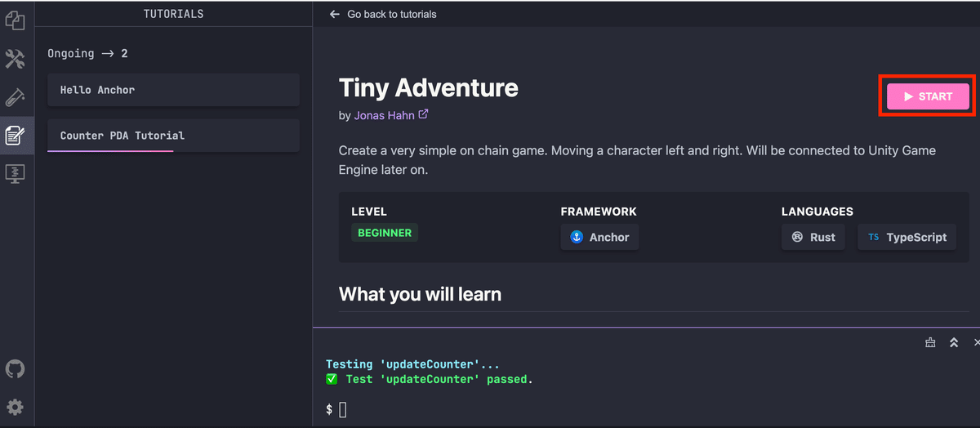This screenshot has width=980, height=428.
Task: Open the Build & Deploy tools icon
Action: pyautogui.click(x=15, y=59)
